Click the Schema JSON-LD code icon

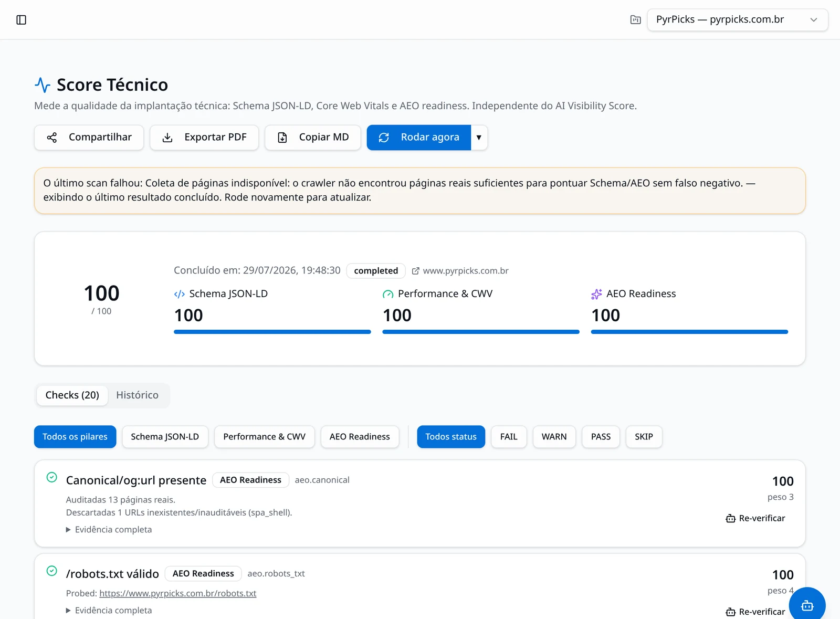[x=180, y=294]
